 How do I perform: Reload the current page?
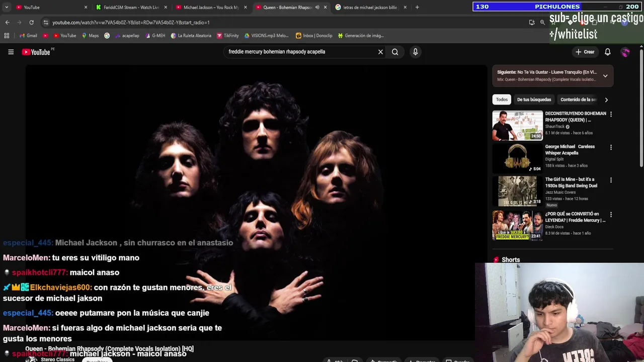[x=31, y=22]
